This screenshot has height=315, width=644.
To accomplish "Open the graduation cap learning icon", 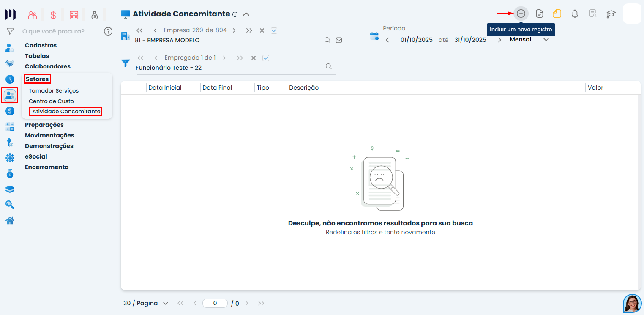I will tap(611, 13).
